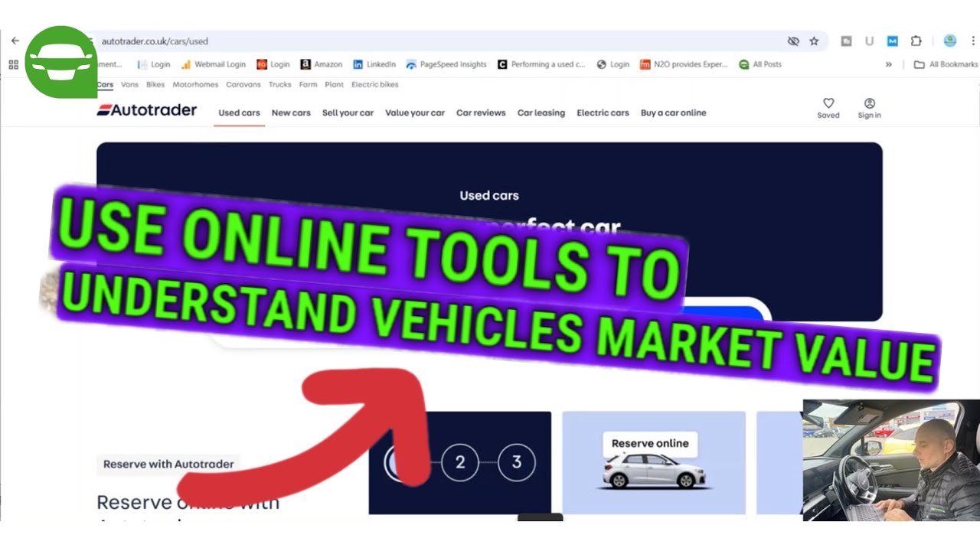Viewport: 980px width, 551px height.
Task: Select Farm in top category bar
Action: [308, 85]
